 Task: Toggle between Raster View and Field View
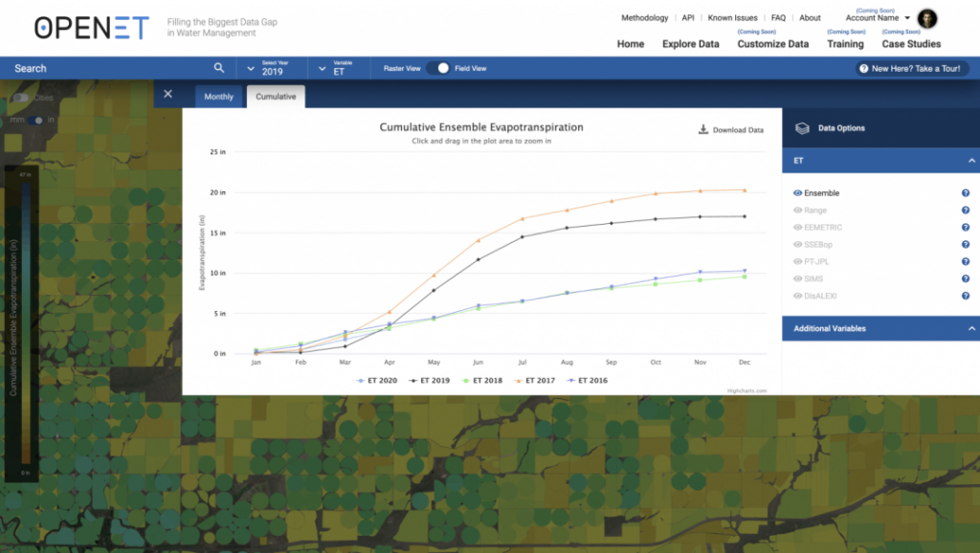437,69
